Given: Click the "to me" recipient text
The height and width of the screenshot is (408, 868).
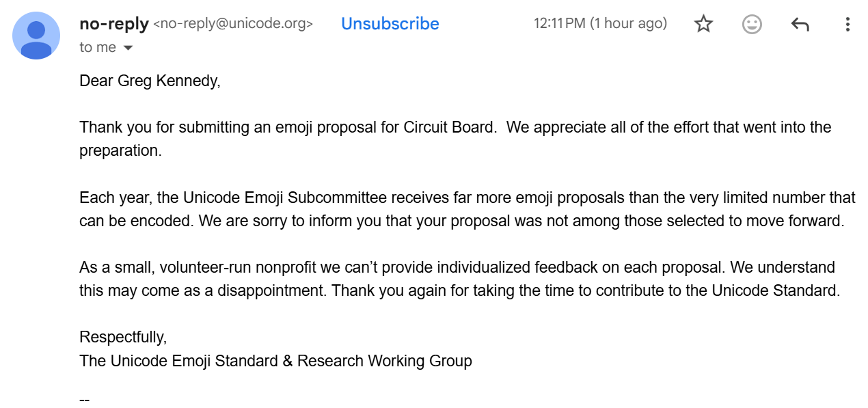Looking at the screenshot, I should click(98, 47).
